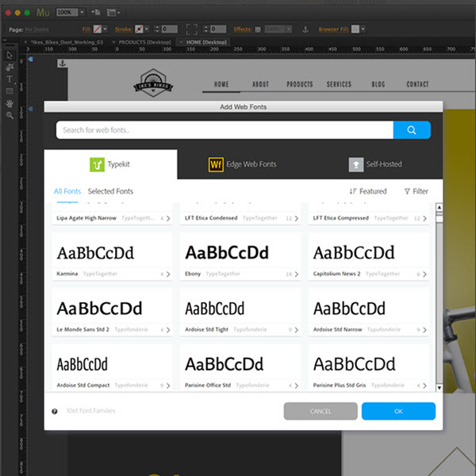This screenshot has width=476, height=476.
Task: Select the Crop tool in toolbox
Action: pyautogui.click(x=10, y=67)
